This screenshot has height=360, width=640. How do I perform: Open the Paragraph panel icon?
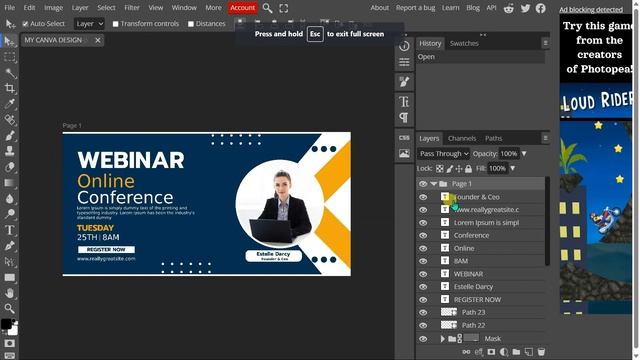coord(404,118)
